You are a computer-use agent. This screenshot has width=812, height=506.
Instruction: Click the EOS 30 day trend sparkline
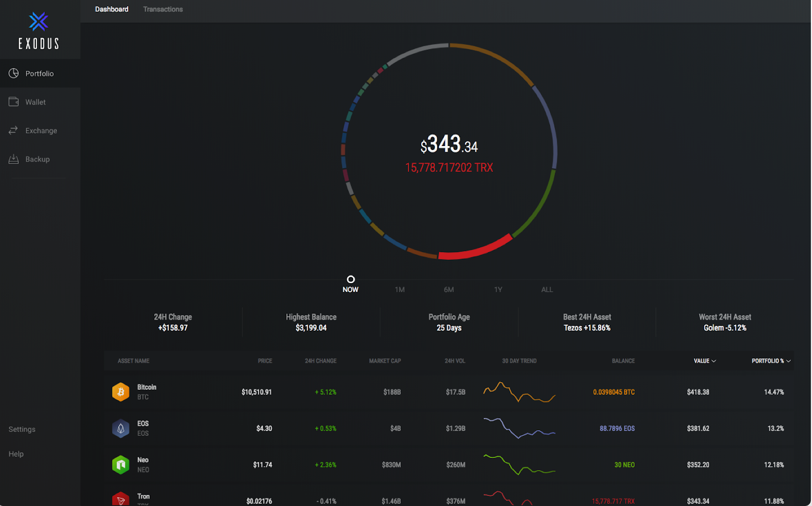tap(519, 429)
